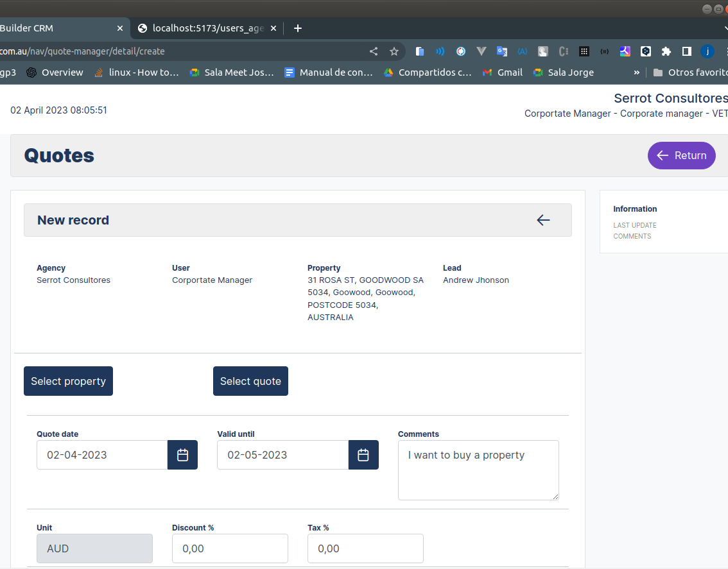The image size is (728, 569).
Task: Click the Select quote button
Action: (250, 381)
